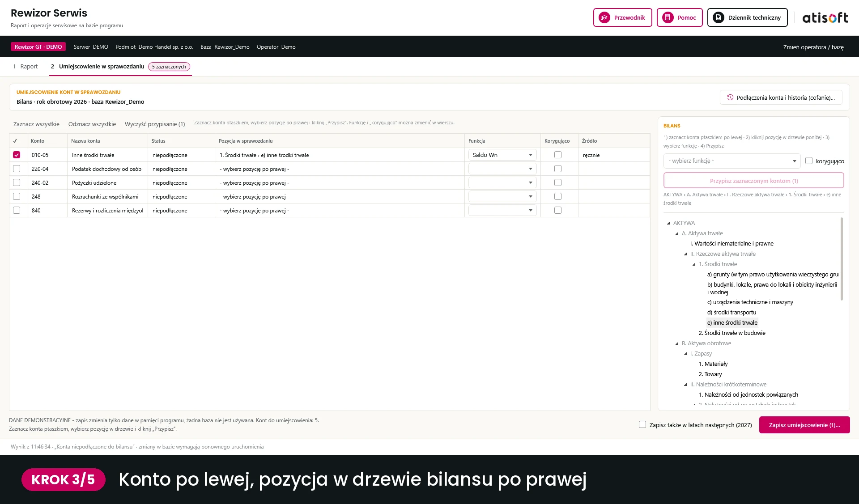Click the history clock icon in Podłączenia konta
Viewport: 859px width, 504px height.
tap(730, 97)
